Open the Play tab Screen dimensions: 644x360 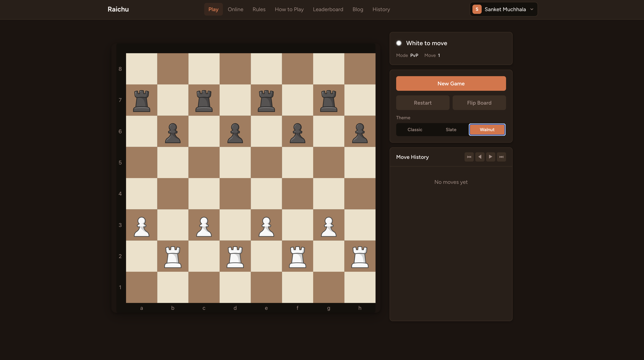pyautogui.click(x=213, y=9)
